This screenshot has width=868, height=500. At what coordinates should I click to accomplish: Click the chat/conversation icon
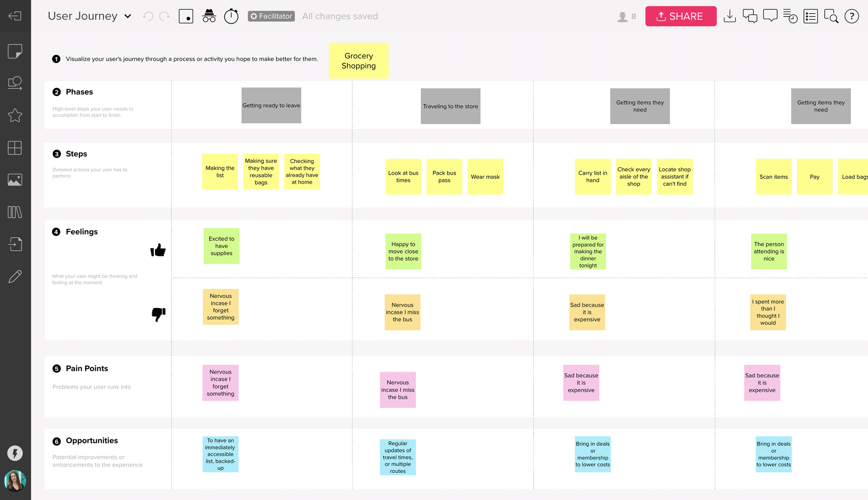[x=750, y=16]
